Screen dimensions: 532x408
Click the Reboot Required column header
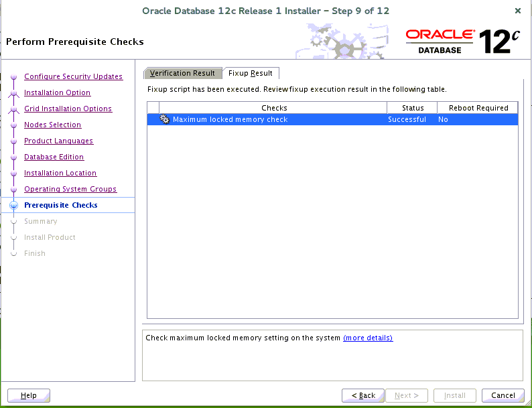(x=478, y=108)
